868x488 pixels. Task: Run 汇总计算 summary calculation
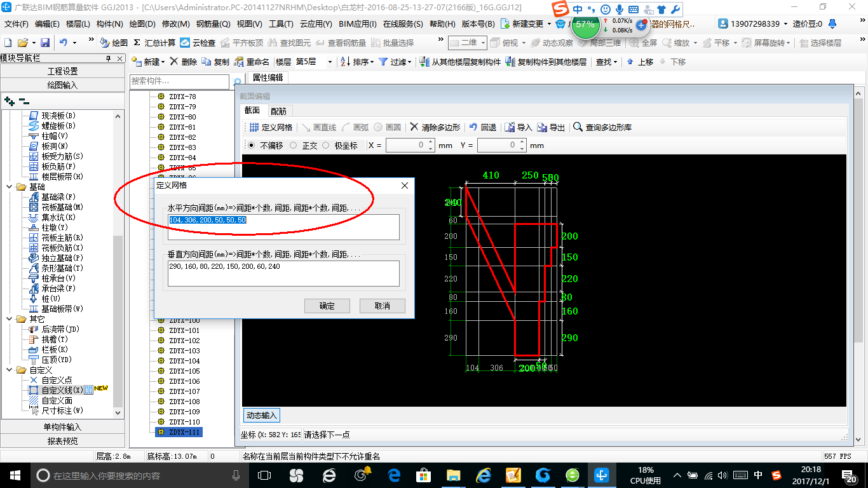coord(154,43)
